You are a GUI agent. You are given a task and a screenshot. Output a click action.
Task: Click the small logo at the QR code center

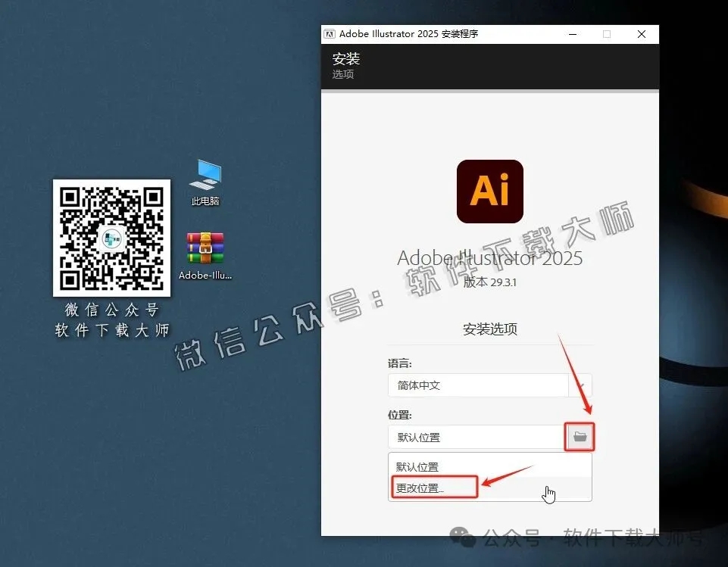(111, 237)
